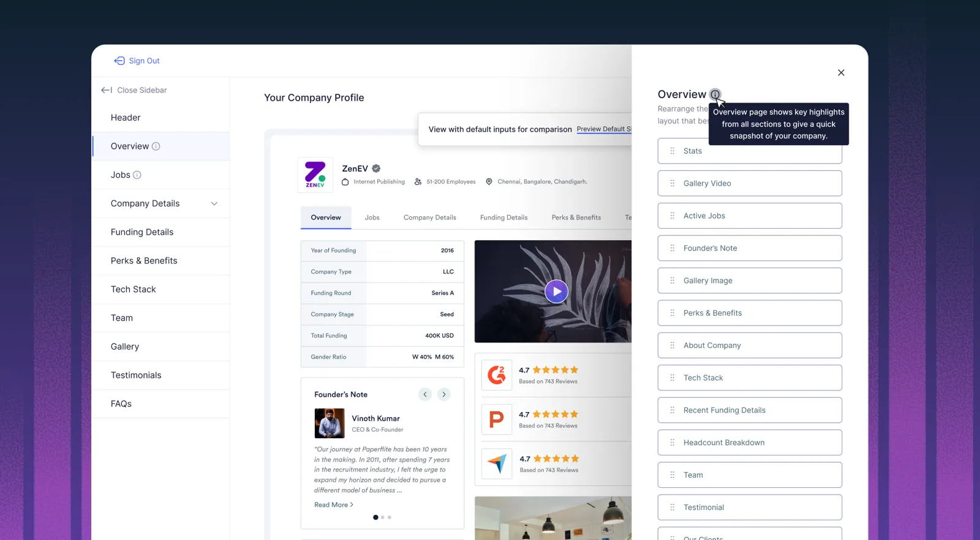
Task: Show previous Founder's Note
Action: [x=425, y=395]
